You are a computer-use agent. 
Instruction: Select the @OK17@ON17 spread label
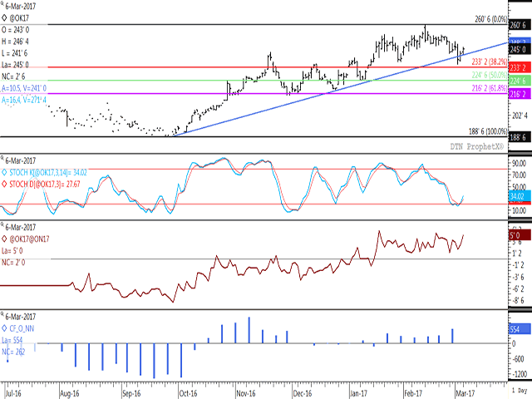pos(29,239)
